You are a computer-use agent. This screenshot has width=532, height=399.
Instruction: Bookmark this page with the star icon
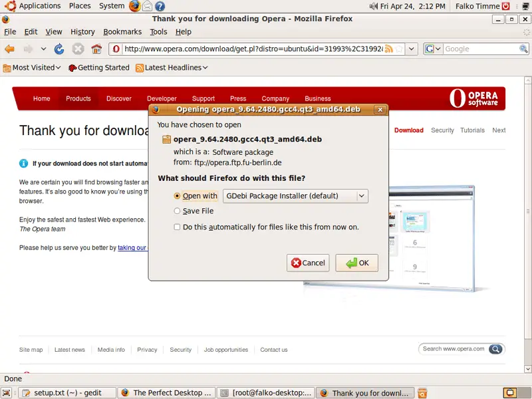400,49
